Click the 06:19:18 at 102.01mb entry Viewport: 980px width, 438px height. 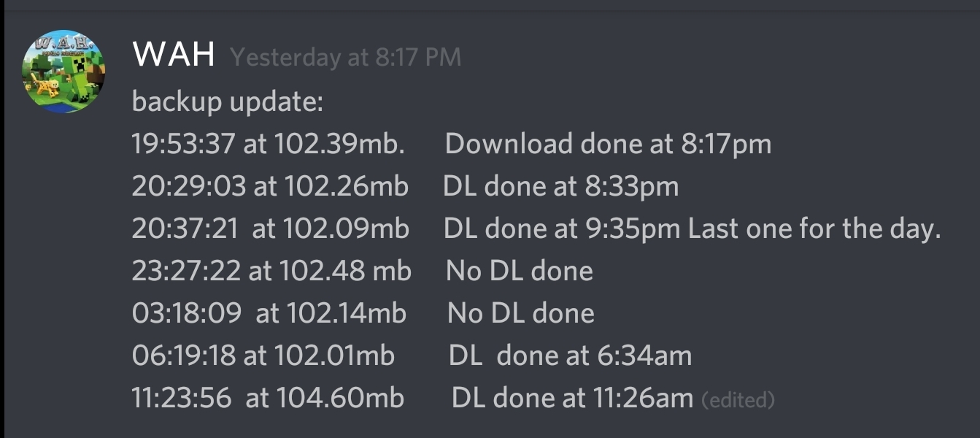click(x=263, y=356)
